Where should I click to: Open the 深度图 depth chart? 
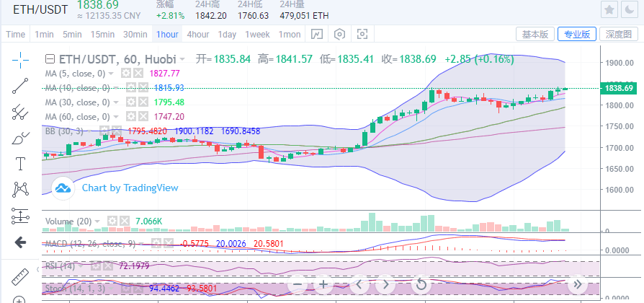(617, 34)
